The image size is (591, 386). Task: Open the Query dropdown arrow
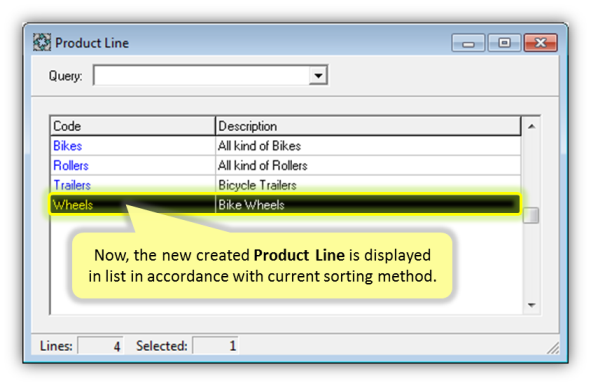(318, 75)
